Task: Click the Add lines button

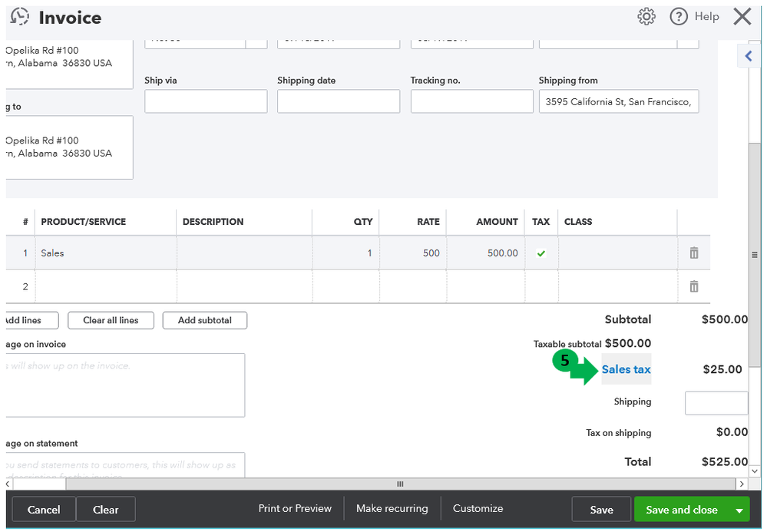Action: pos(31,320)
